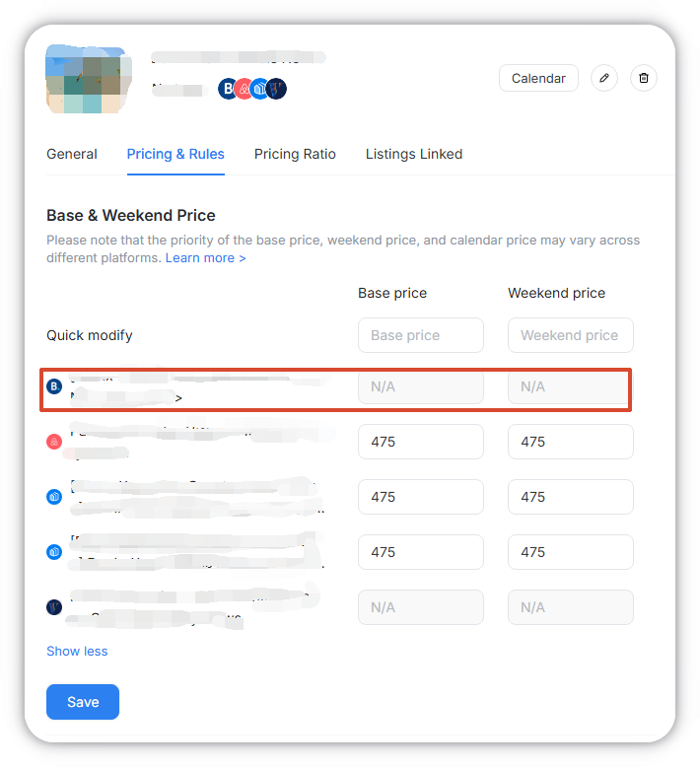Click the red Airbnb icon in the price list
Image resolution: width=700 pixels, height=767 pixels.
pos(55,442)
